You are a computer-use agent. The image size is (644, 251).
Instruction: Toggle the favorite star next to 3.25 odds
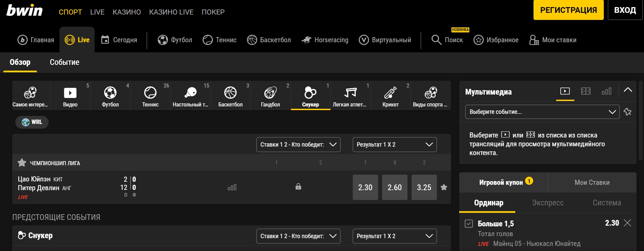(x=444, y=187)
